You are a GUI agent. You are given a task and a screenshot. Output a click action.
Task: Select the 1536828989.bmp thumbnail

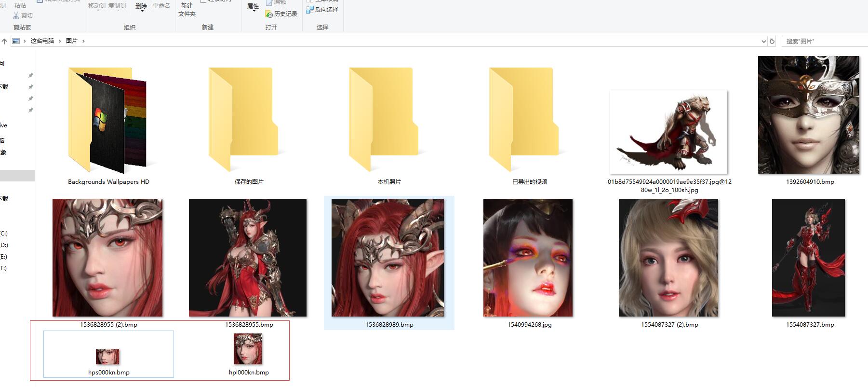pos(388,258)
